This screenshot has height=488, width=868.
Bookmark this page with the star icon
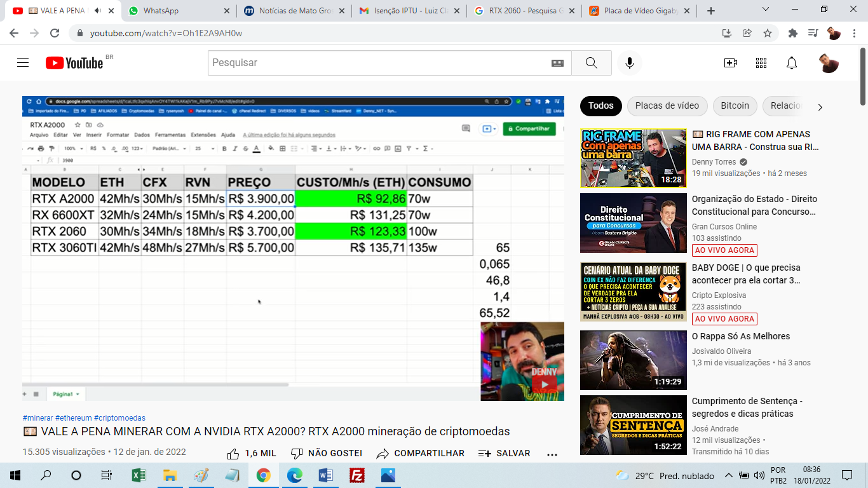[x=768, y=33]
